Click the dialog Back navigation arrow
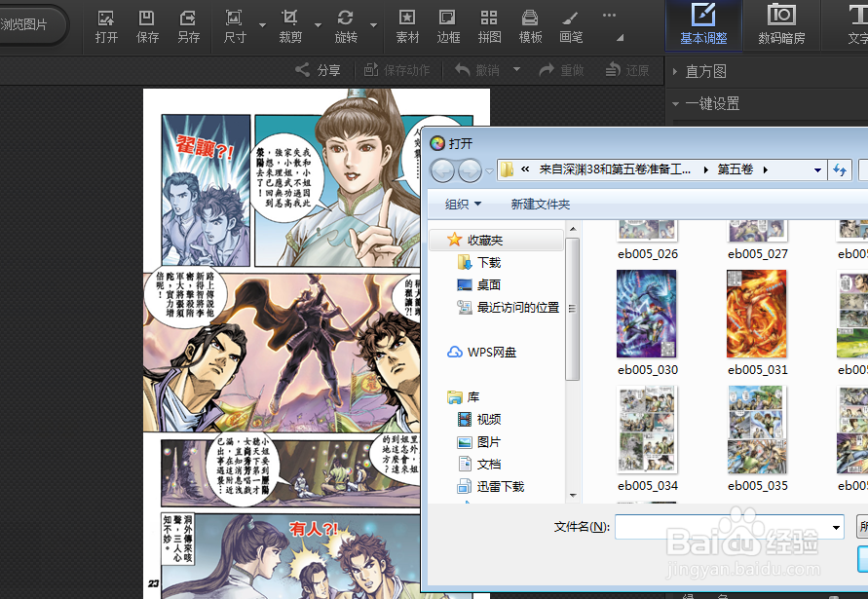 point(443,170)
